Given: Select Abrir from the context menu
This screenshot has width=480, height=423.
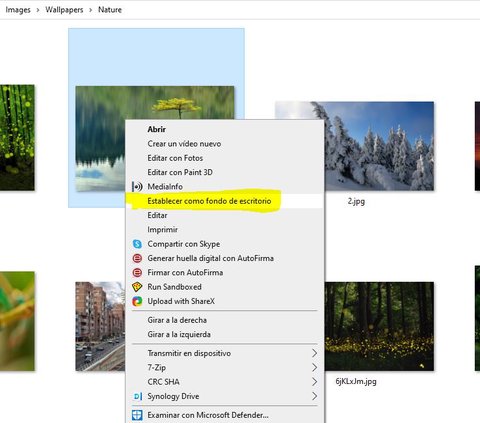Looking at the screenshot, I should pyautogui.click(x=157, y=129).
